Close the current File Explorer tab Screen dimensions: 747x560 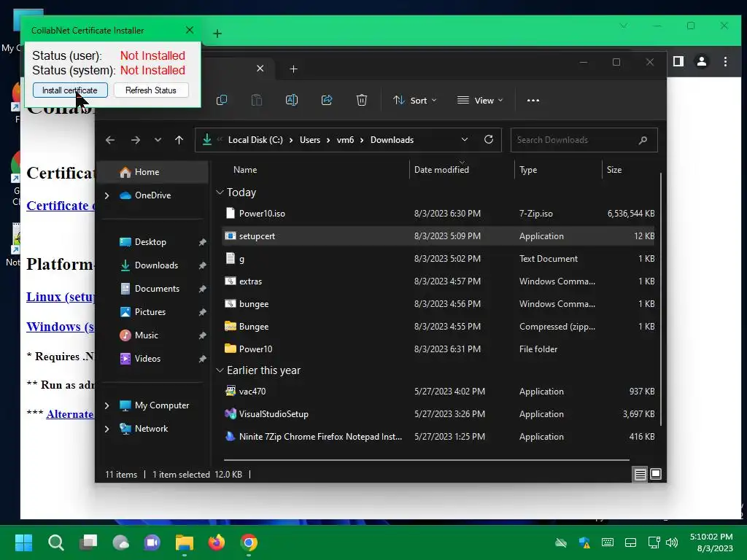[x=260, y=69]
